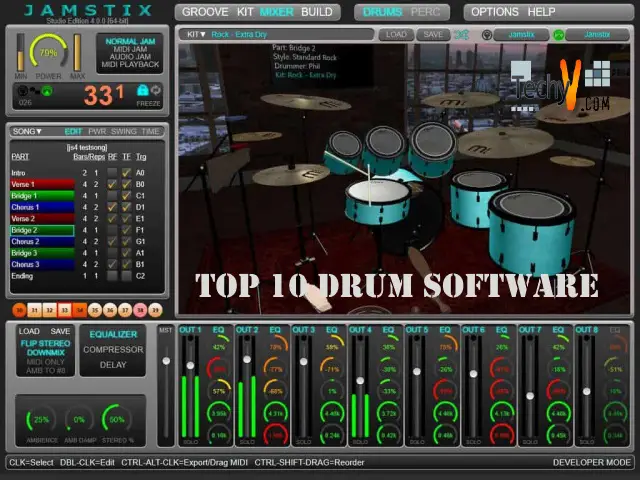Click the OUT 3 orange knob at -71%
This screenshot has width=640, height=480.
tap(332, 369)
